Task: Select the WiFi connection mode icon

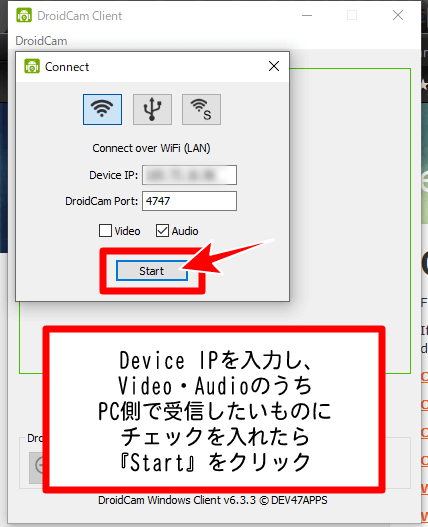Action: (103, 110)
